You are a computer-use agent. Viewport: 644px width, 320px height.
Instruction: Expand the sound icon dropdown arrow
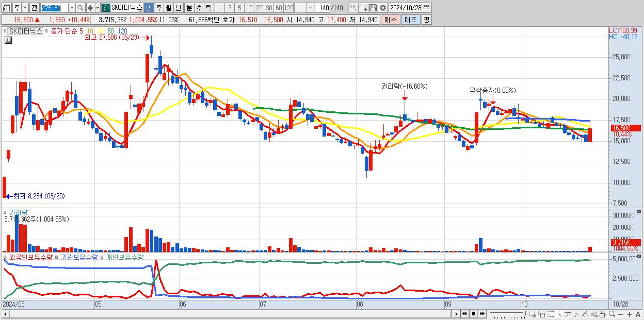pyautogui.click(x=98, y=8)
